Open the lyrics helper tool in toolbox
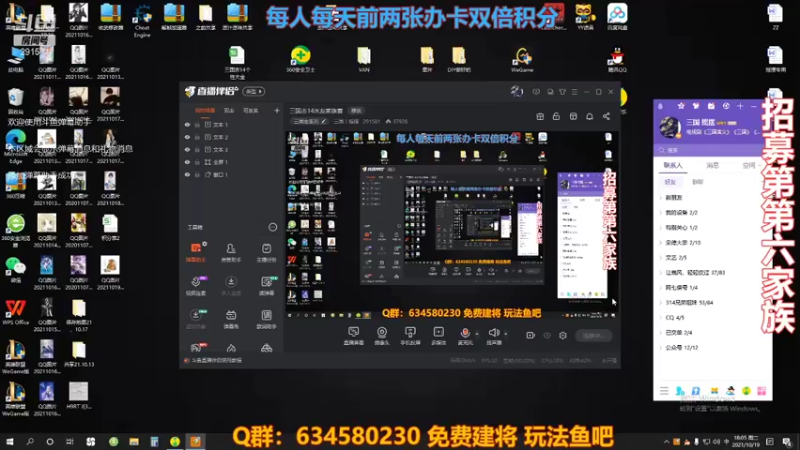Screen dimensions: 800x450 266,319
